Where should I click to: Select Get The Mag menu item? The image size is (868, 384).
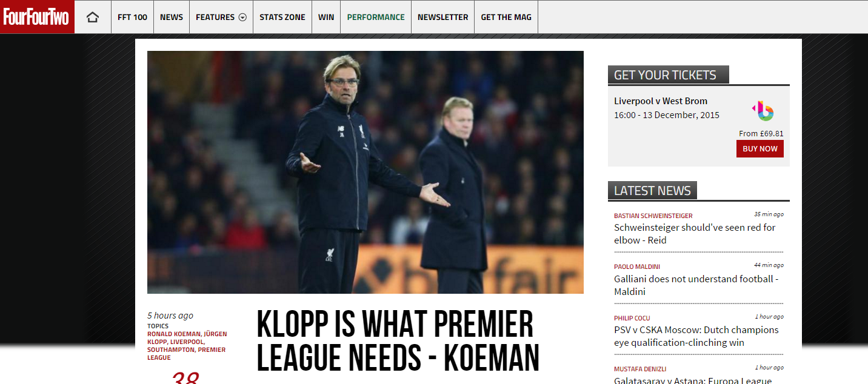pyautogui.click(x=506, y=17)
